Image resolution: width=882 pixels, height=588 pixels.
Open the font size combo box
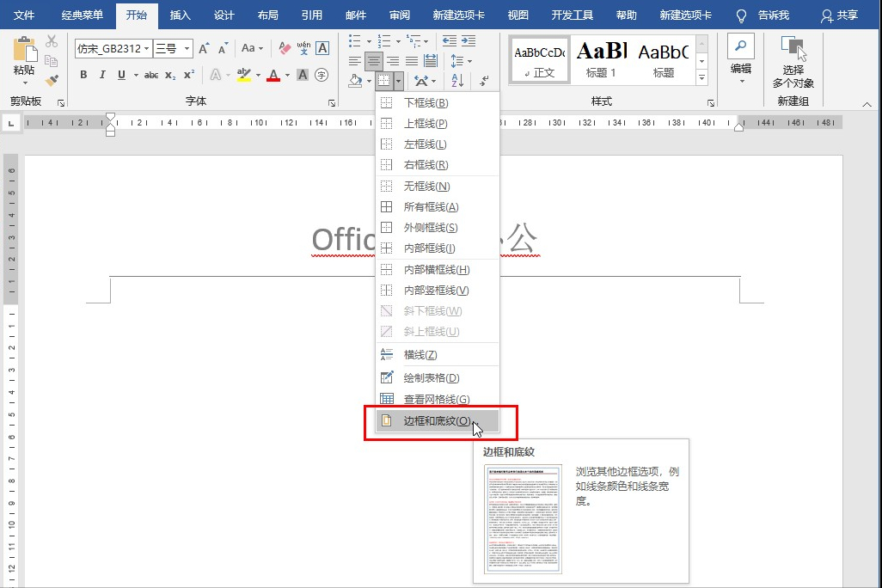(x=173, y=48)
